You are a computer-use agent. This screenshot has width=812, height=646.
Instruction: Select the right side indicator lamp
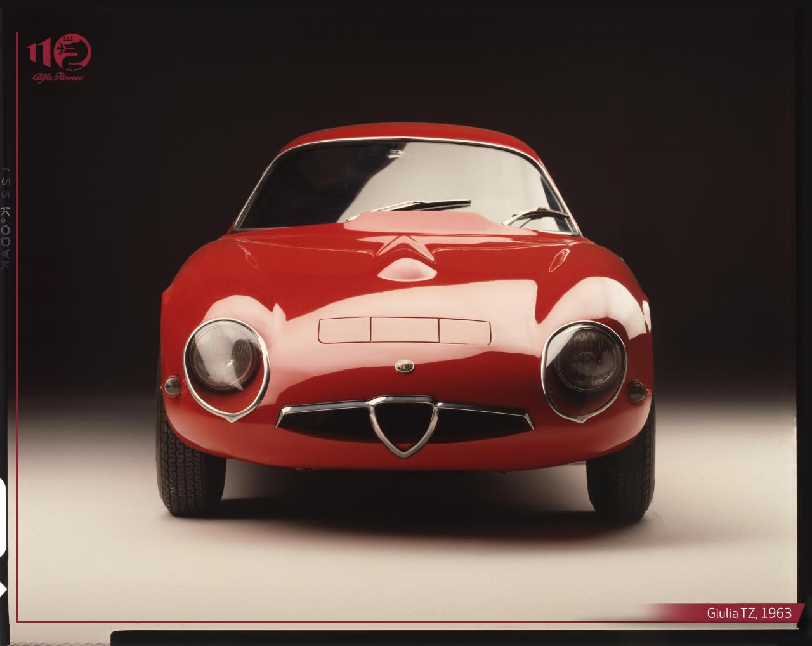click(x=636, y=390)
